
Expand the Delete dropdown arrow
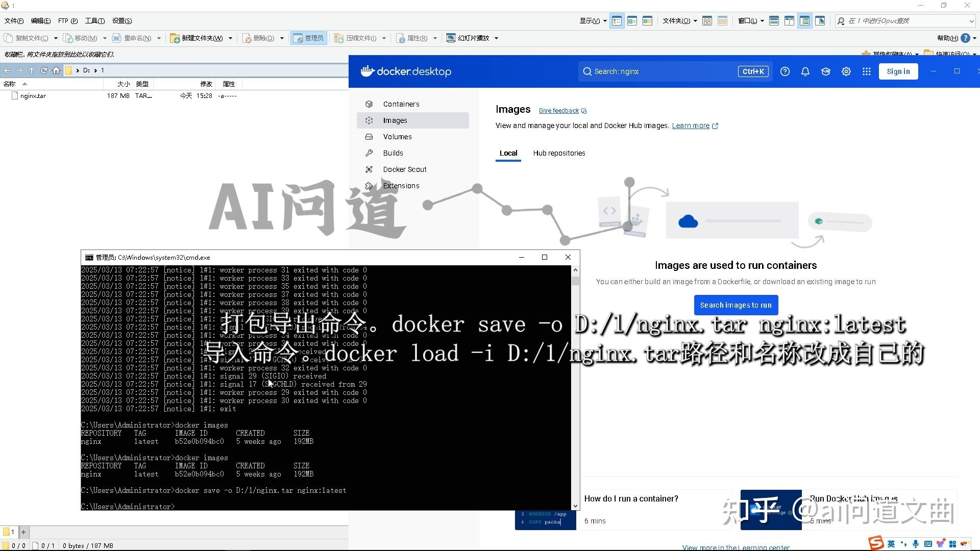282,38
